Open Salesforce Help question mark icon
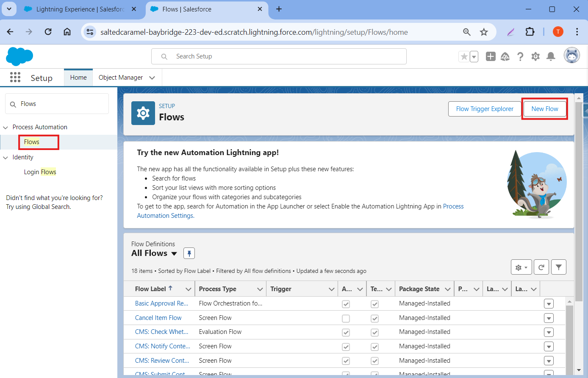This screenshot has width=588, height=378. pyautogui.click(x=520, y=56)
